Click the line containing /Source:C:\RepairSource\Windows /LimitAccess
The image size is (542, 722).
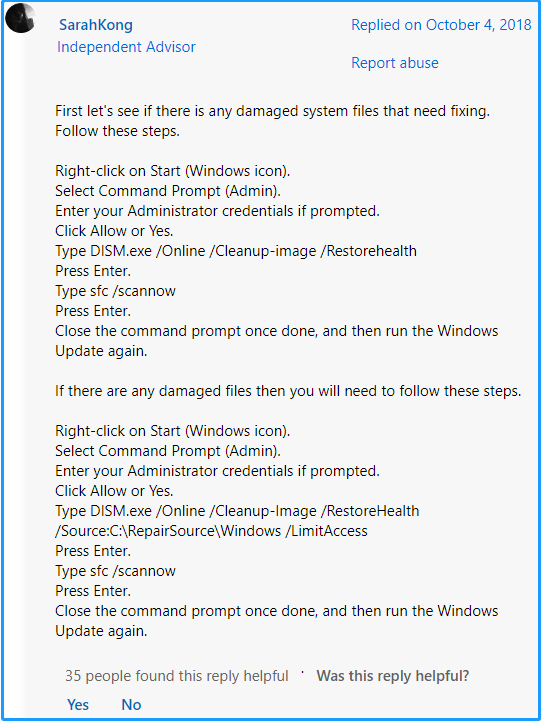tap(211, 531)
